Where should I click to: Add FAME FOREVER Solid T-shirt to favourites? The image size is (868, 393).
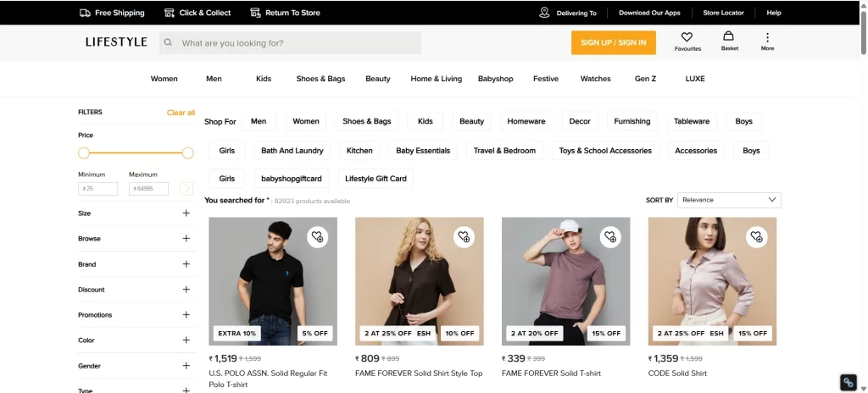(610, 237)
